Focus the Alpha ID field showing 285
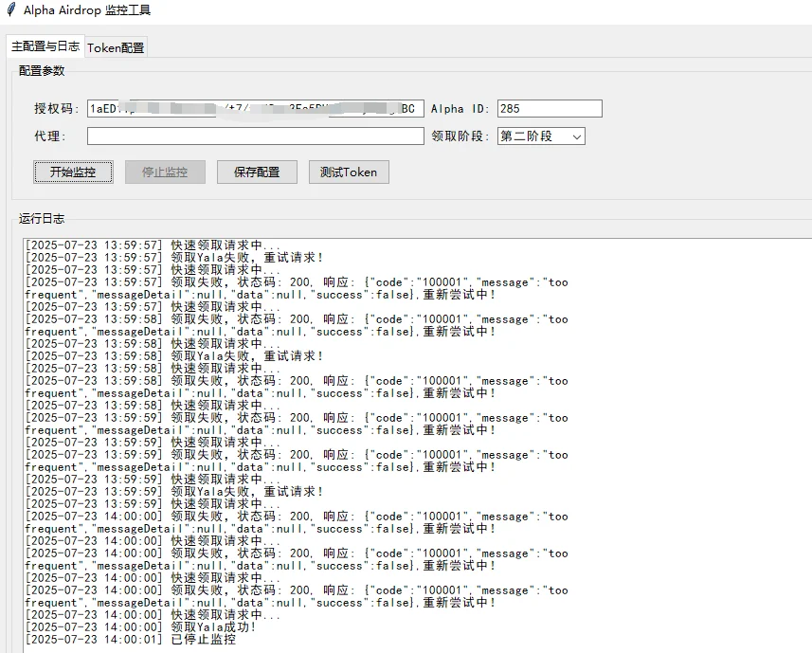Image resolution: width=812 pixels, height=653 pixels. pyautogui.click(x=550, y=108)
